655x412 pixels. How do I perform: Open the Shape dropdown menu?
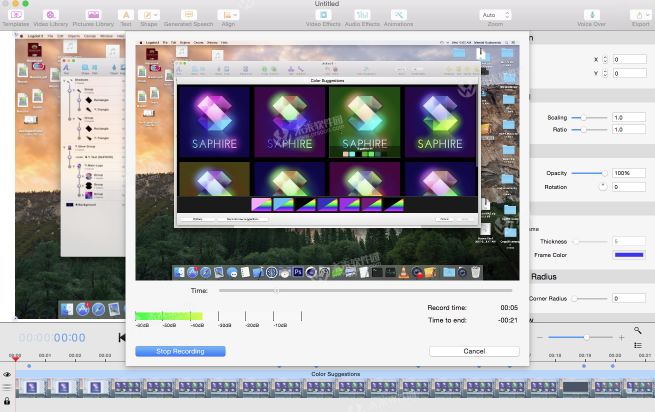tap(149, 16)
